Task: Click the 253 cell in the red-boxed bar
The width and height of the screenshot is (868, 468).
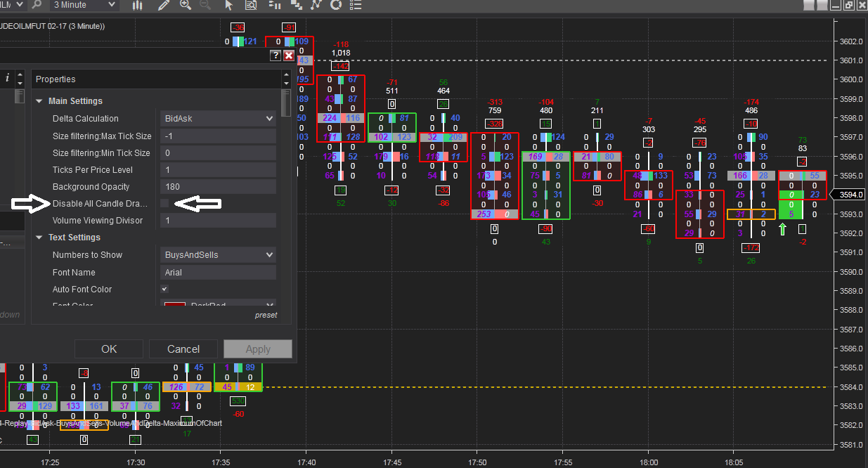Action: click(483, 214)
